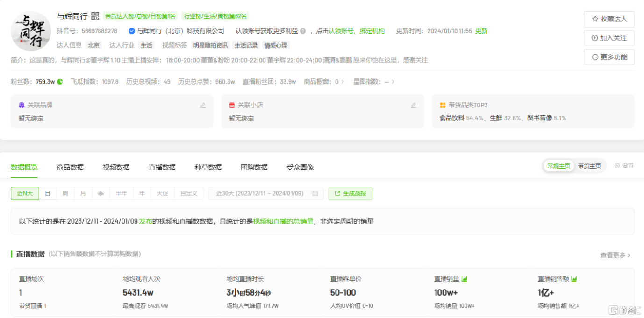
Task: Click 明星随拍资讯 video tag
Action: [211, 45]
